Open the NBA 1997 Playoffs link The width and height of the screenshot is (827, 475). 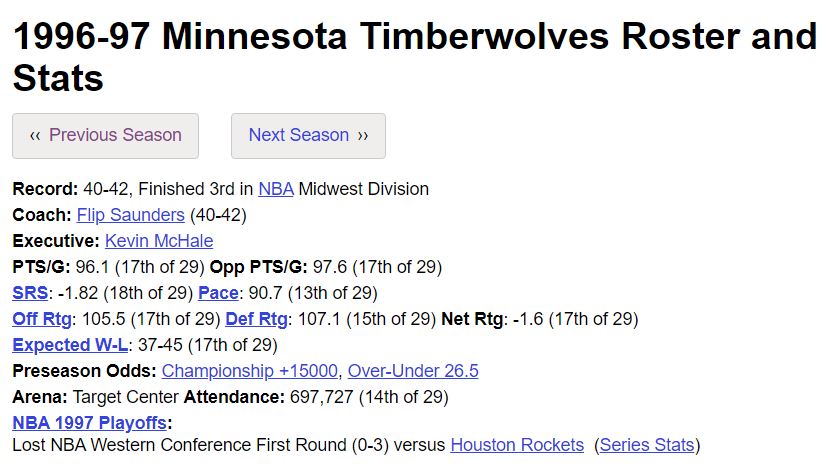90,423
